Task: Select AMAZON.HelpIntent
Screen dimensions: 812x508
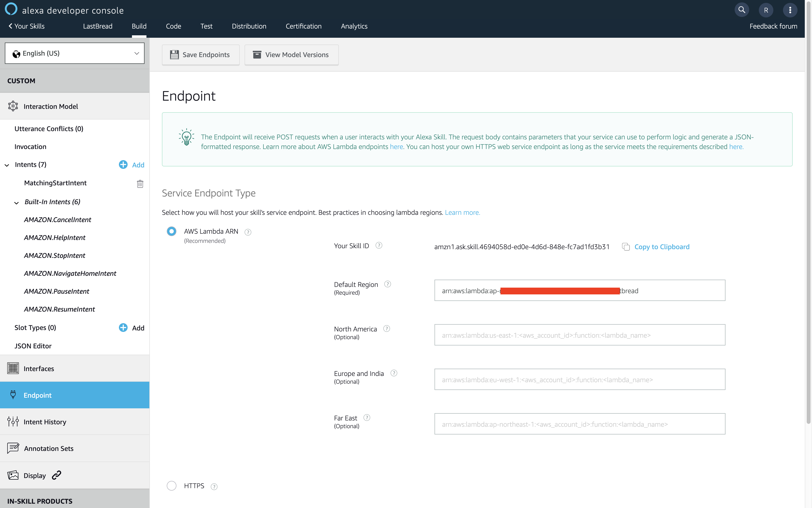Action: [55, 238]
